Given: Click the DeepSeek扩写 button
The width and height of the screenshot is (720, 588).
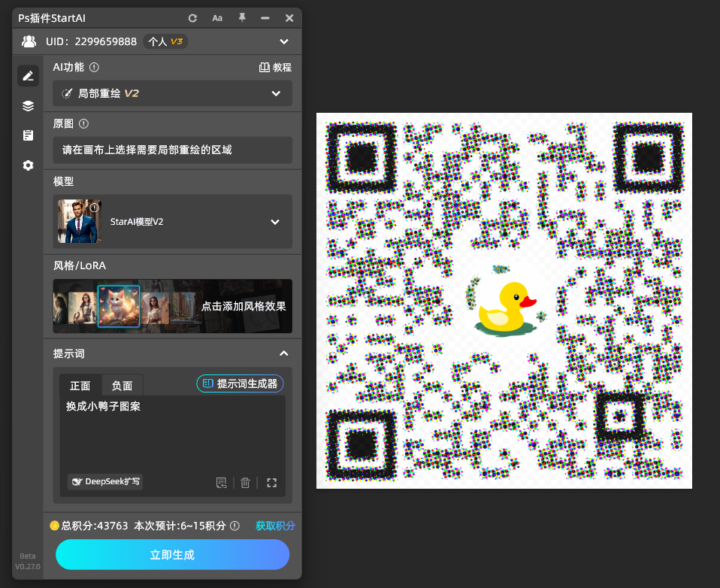Looking at the screenshot, I should click(105, 481).
